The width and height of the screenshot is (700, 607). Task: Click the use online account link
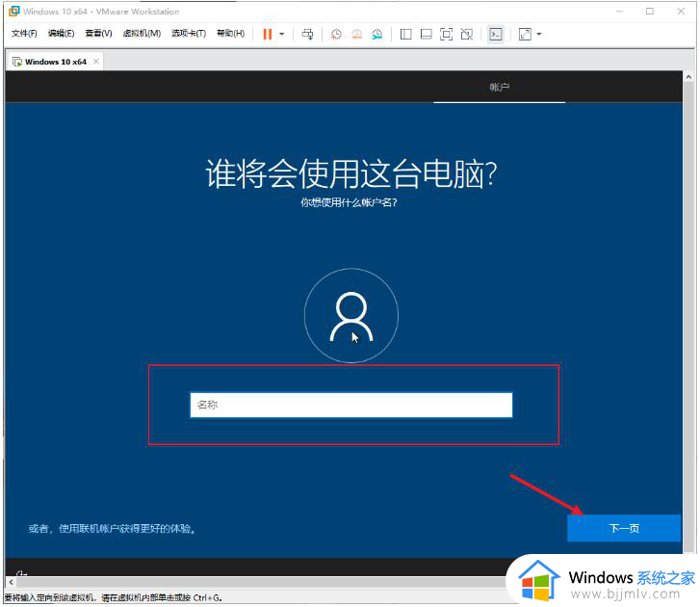pos(112,529)
